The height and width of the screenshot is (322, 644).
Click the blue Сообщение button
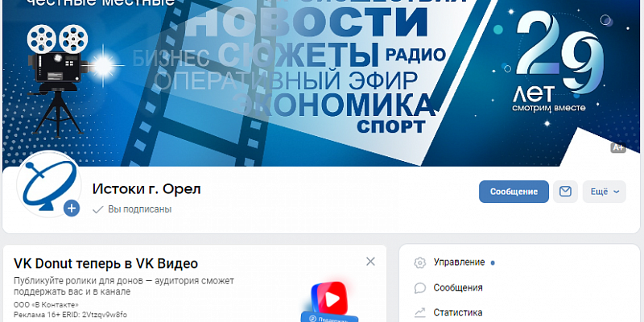(514, 192)
